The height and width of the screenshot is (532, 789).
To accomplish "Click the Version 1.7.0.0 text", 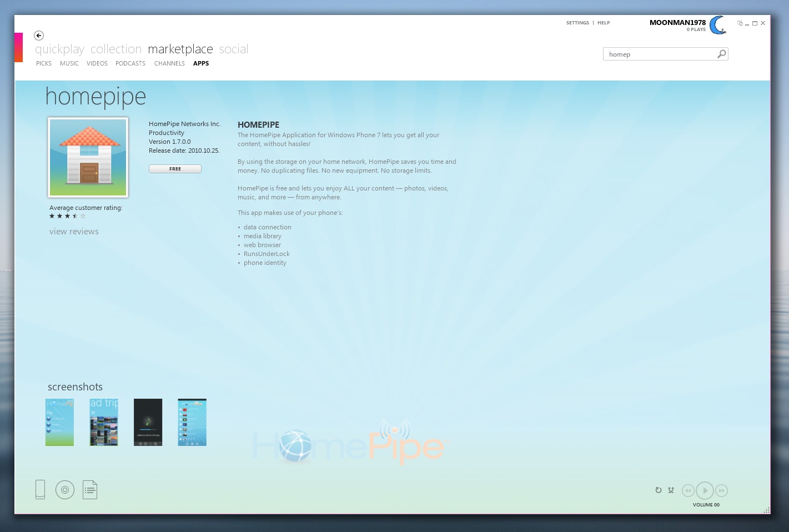I will 169,142.
